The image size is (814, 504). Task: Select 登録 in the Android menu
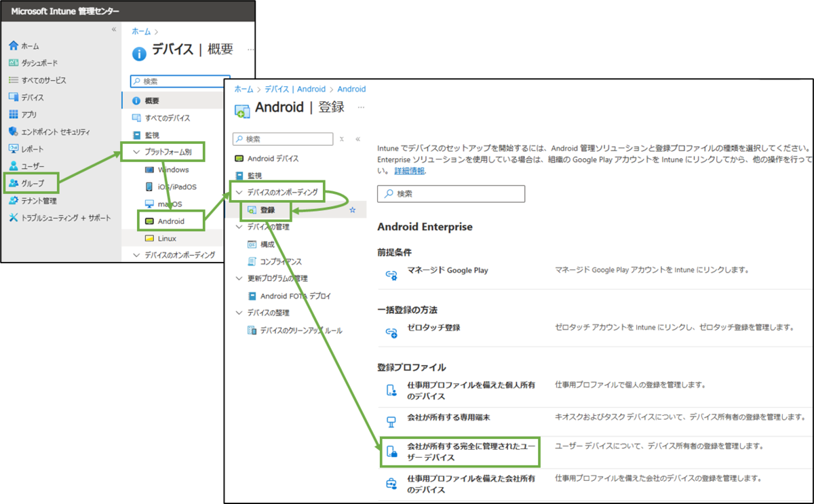pos(261,210)
